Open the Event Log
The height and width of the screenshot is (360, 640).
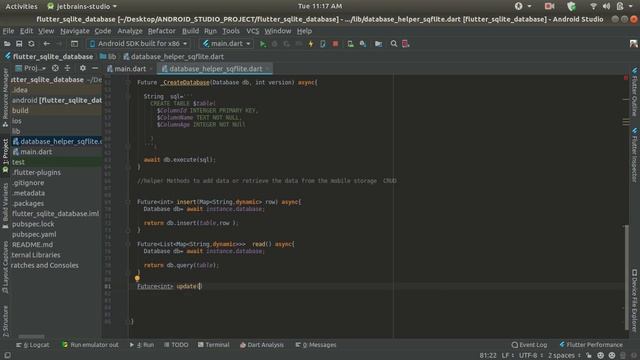pos(529,345)
